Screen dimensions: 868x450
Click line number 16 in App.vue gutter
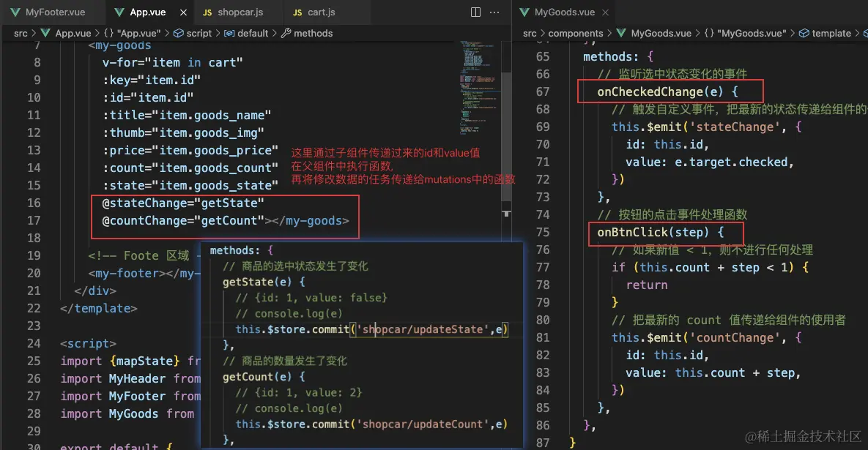tap(34, 203)
